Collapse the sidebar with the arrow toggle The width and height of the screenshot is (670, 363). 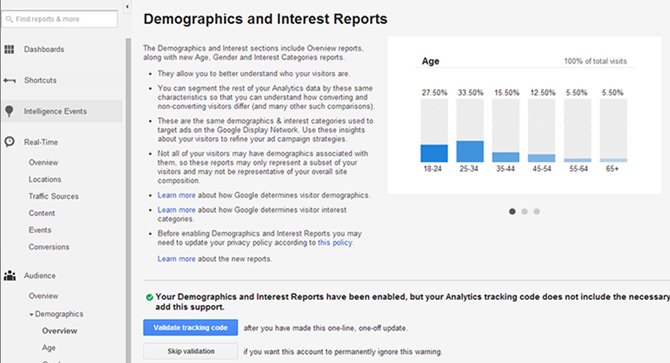[127, 7]
